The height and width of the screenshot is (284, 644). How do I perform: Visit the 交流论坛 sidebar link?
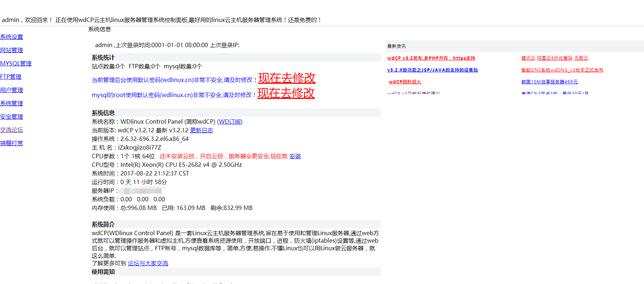[x=11, y=130]
